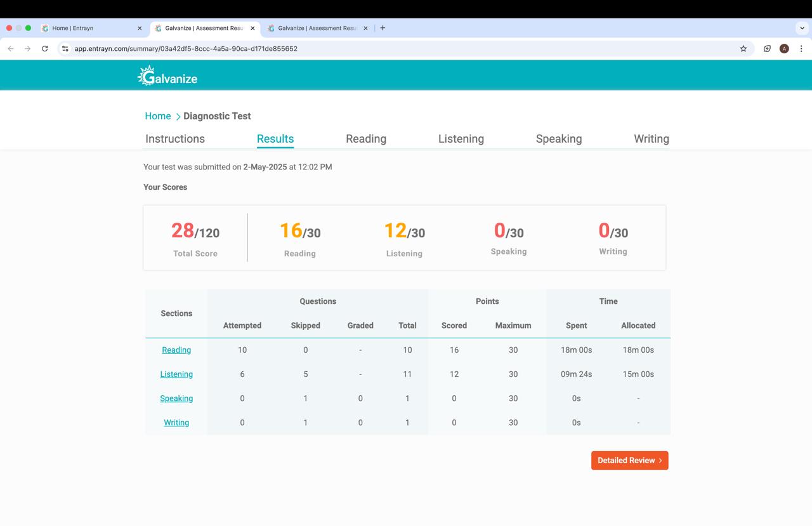The height and width of the screenshot is (526, 812).
Task: Open the Writing link in Sections table
Action: (176, 423)
